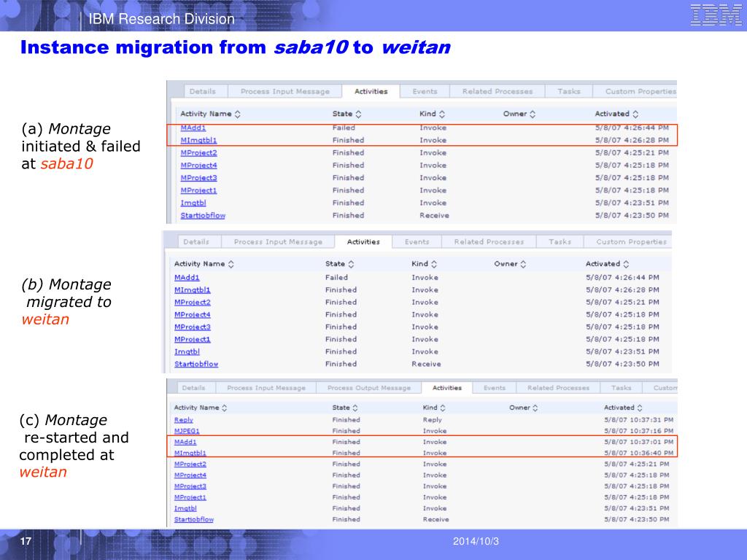Open MProject2 link in panel (a)
747x560 pixels.
click(x=198, y=153)
